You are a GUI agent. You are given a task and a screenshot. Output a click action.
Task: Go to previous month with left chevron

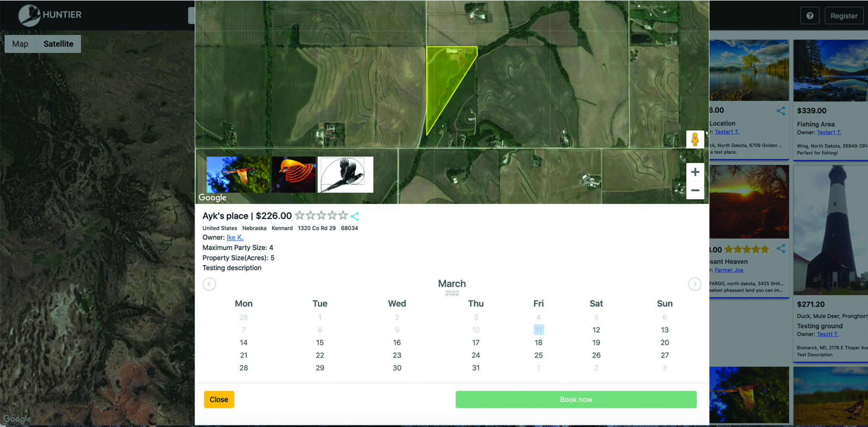[209, 284]
